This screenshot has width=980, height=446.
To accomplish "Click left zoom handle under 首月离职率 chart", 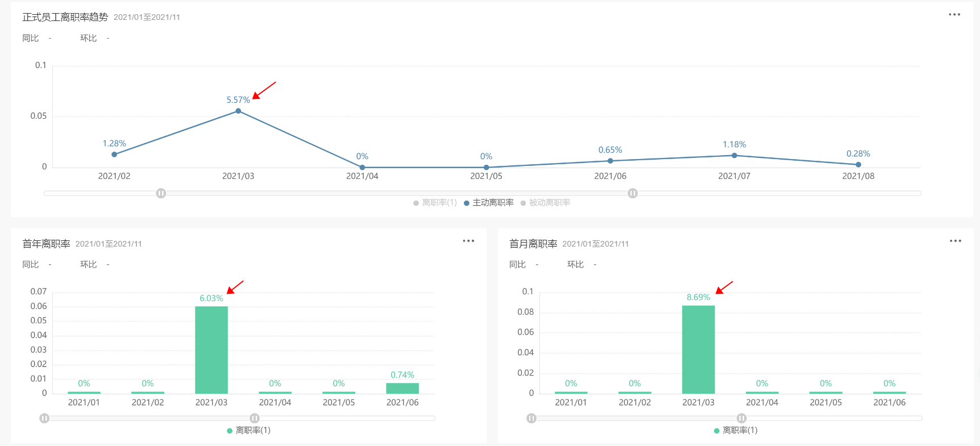I will pos(531,418).
